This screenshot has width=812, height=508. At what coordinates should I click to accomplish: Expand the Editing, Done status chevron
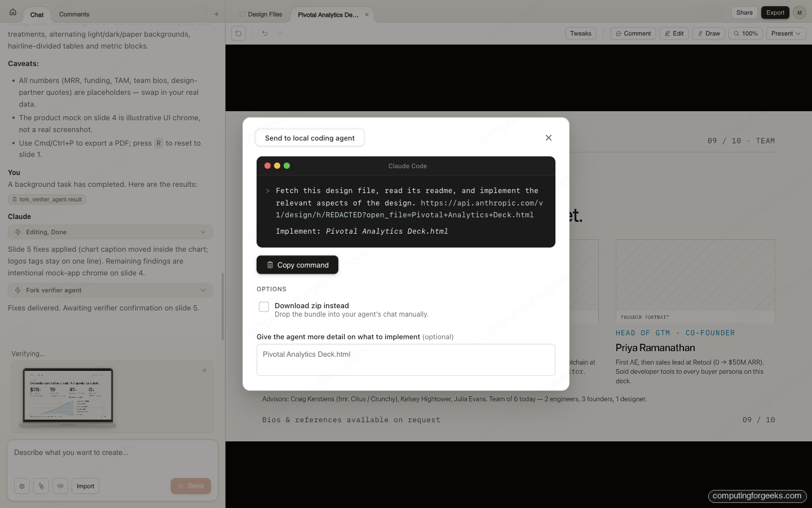click(x=203, y=231)
